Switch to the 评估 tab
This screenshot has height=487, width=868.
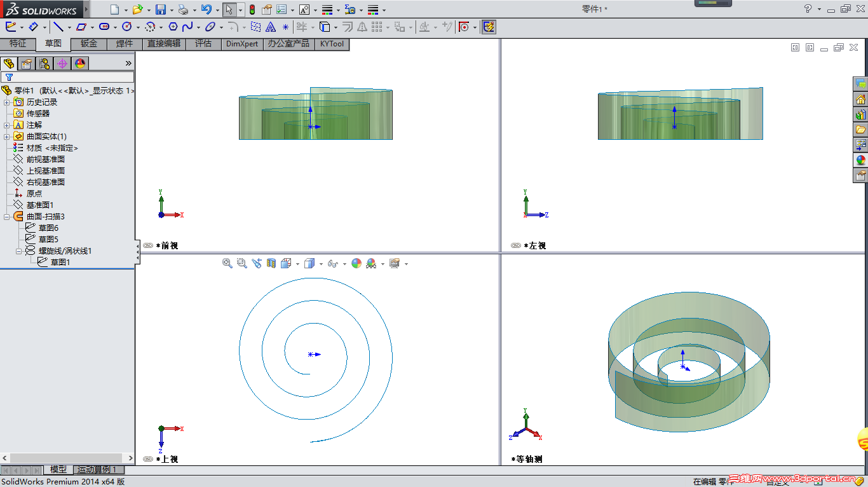(x=203, y=44)
